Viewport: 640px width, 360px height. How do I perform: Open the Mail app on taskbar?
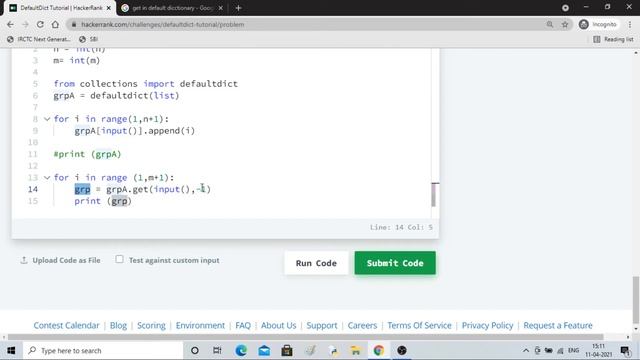(x=264, y=350)
